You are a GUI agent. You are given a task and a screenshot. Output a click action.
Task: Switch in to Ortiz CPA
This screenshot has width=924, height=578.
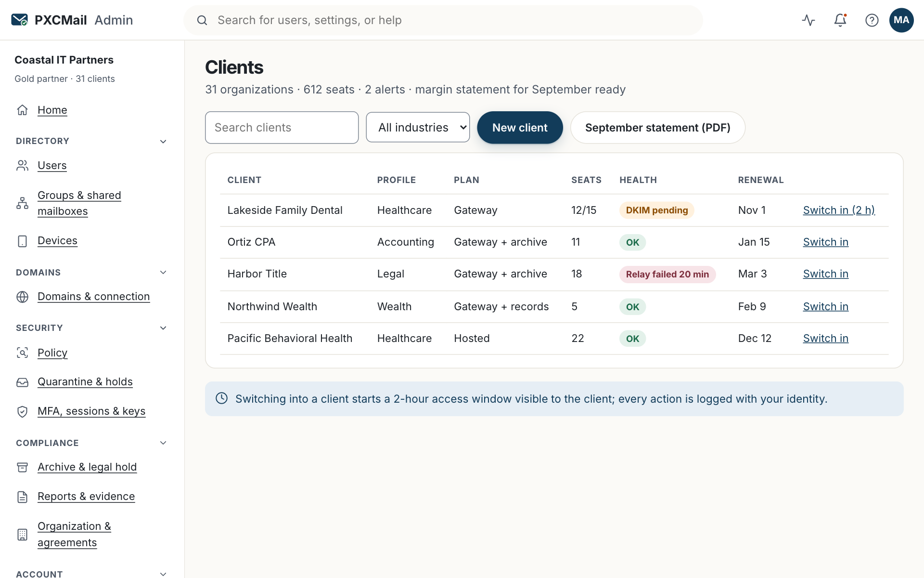click(x=826, y=242)
